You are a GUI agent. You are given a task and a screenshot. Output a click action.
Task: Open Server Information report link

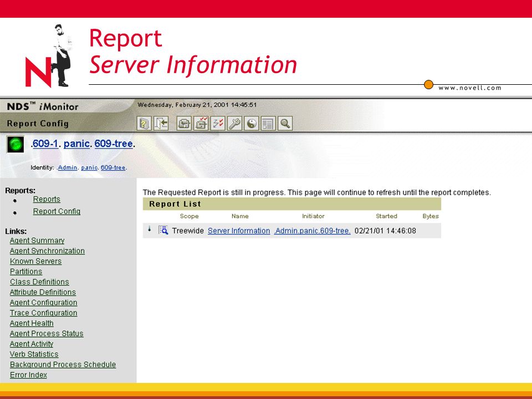pyautogui.click(x=239, y=231)
